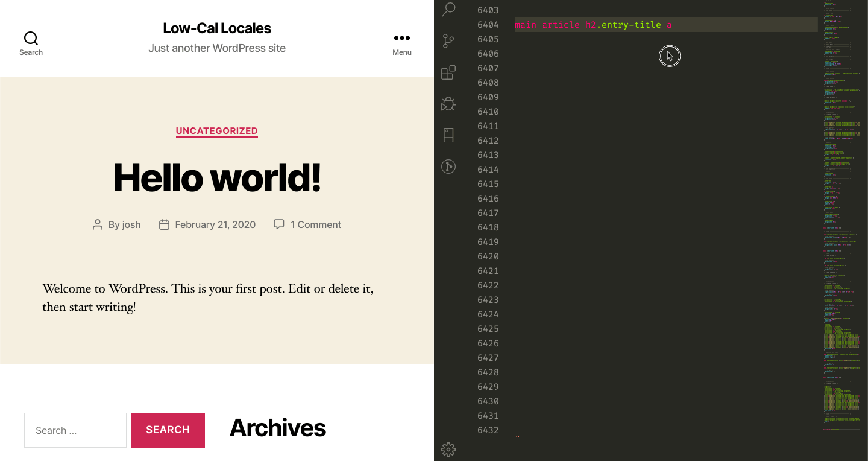Viewport: 868px width, 461px height.
Task: Click the code minimap on the right edge
Action: (841, 217)
